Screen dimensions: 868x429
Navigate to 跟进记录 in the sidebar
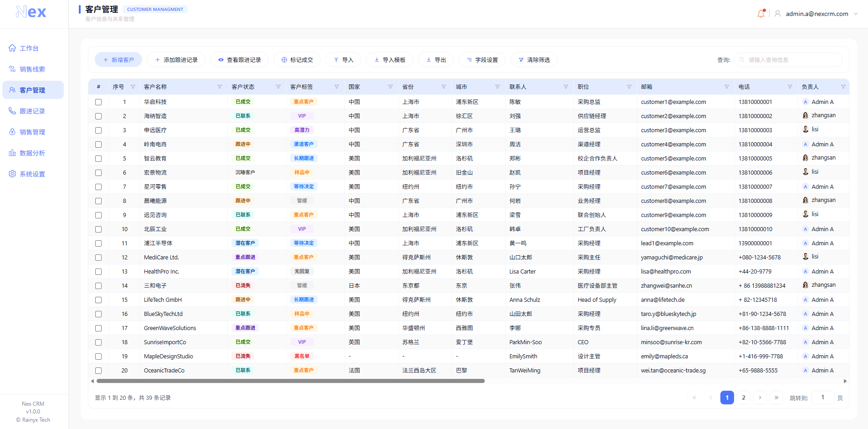coord(32,111)
